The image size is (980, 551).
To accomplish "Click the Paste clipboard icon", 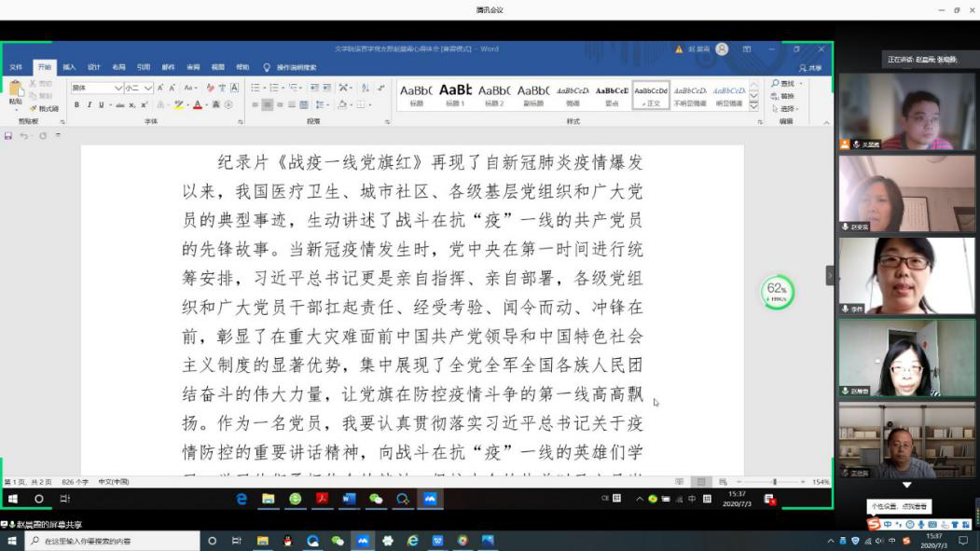I will pos(14,91).
